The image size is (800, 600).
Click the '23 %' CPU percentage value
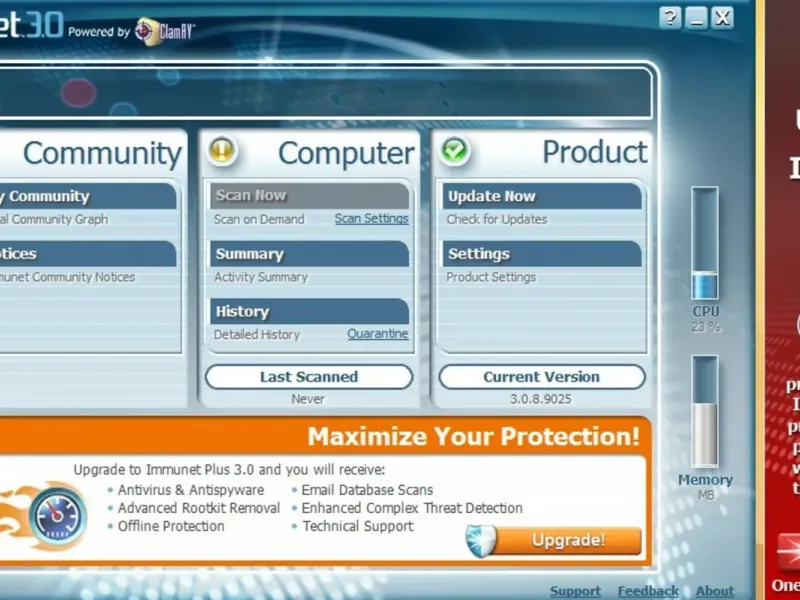(706, 327)
